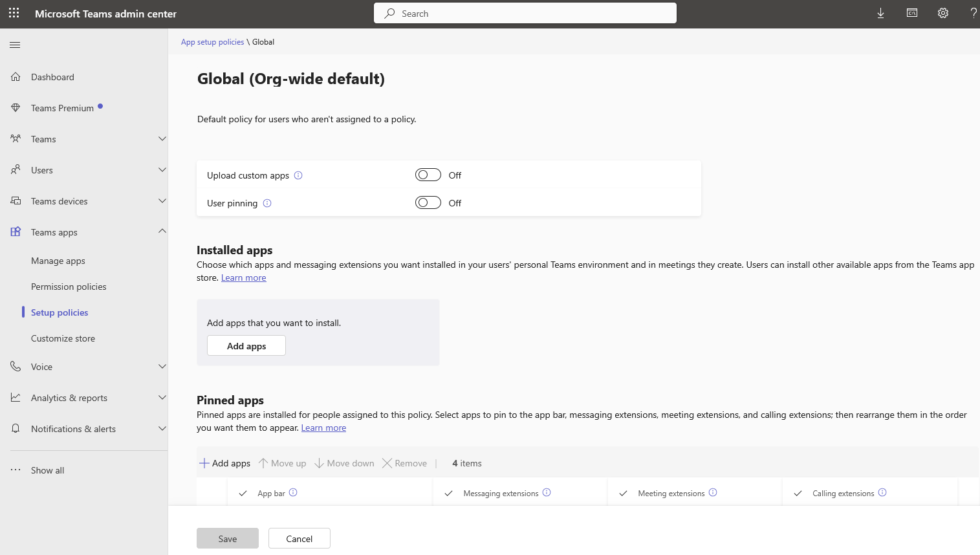Expand the Teams devices nav section
Screen dimensions: 980x555
(162, 201)
